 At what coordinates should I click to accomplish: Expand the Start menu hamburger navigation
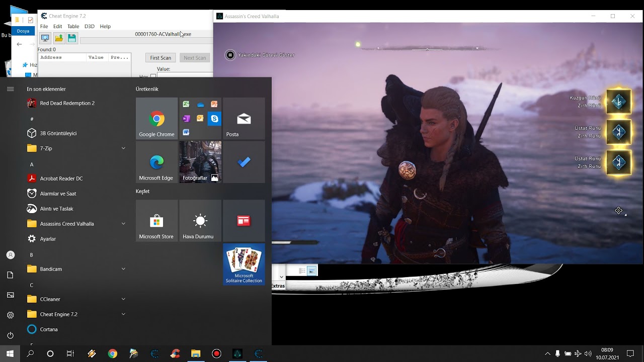click(x=11, y=89)
